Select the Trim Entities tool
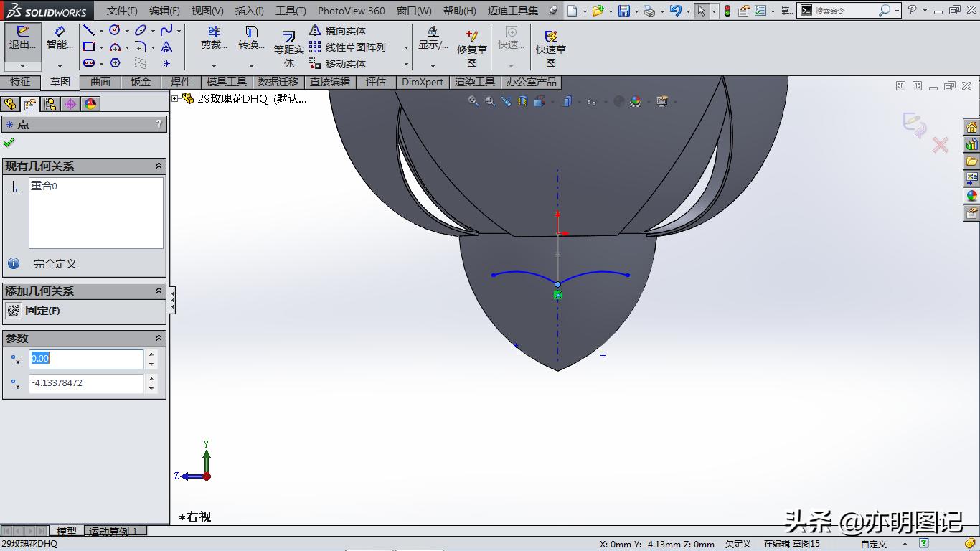 point(212,39)
